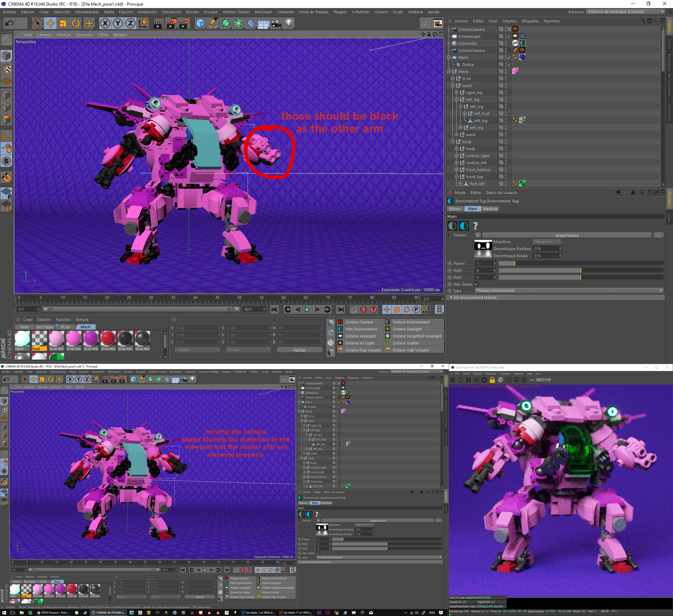673x616 pixels.
Task: Expand the D.Va object tree node
Action: point(452,79)
